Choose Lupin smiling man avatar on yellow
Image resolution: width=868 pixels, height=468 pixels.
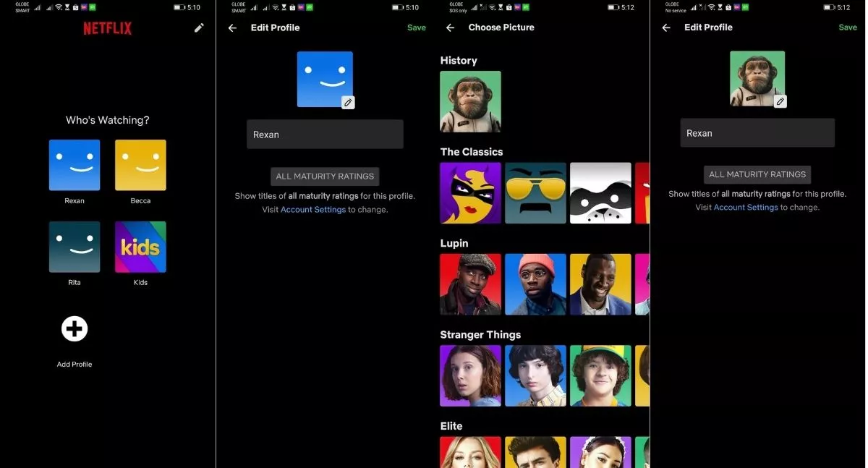[600, 284]
